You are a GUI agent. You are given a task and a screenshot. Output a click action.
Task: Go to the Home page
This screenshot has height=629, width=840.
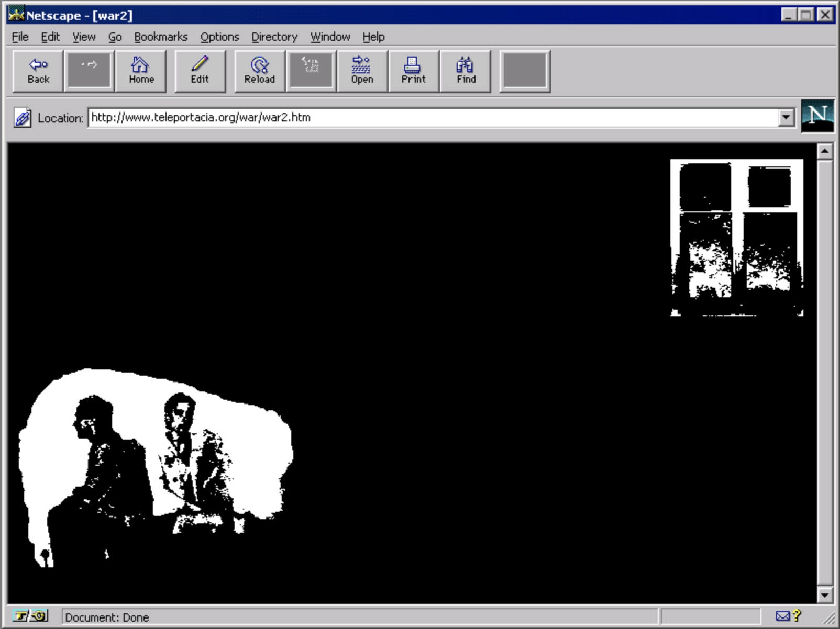coord(141,72)
